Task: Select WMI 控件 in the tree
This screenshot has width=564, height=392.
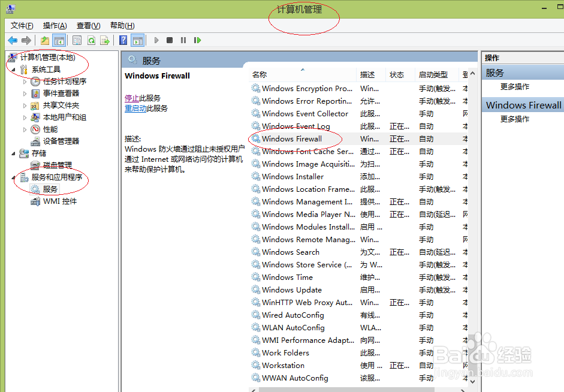Action: coord(60,201)
